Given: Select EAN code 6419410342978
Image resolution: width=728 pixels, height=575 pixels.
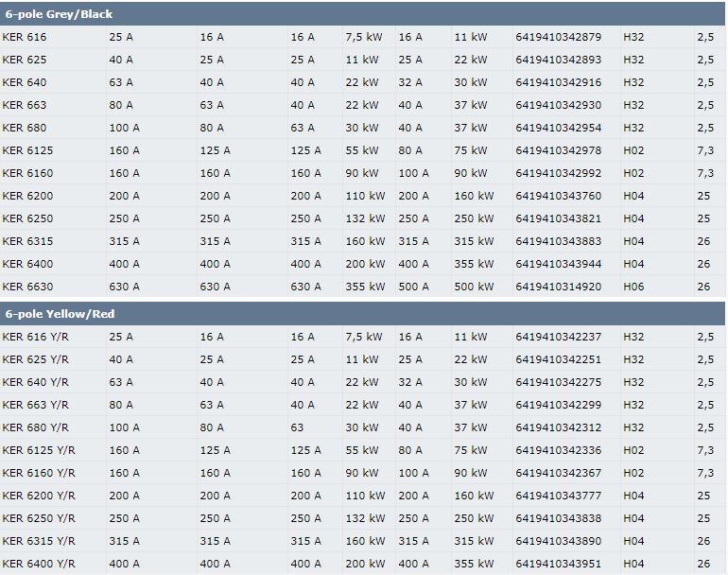Looking at the screenshot, I should 558,150.
